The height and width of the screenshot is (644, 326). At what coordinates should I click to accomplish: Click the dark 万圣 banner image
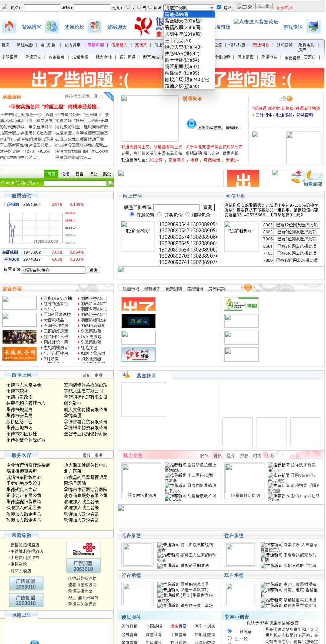click(x=138, y=321)
